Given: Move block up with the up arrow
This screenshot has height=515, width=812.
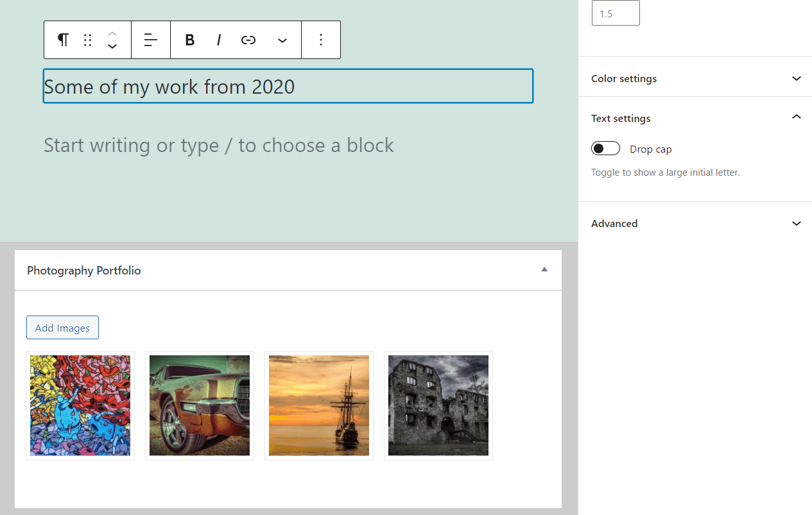Looking at the screenshot, I should (x=112, y=33).
